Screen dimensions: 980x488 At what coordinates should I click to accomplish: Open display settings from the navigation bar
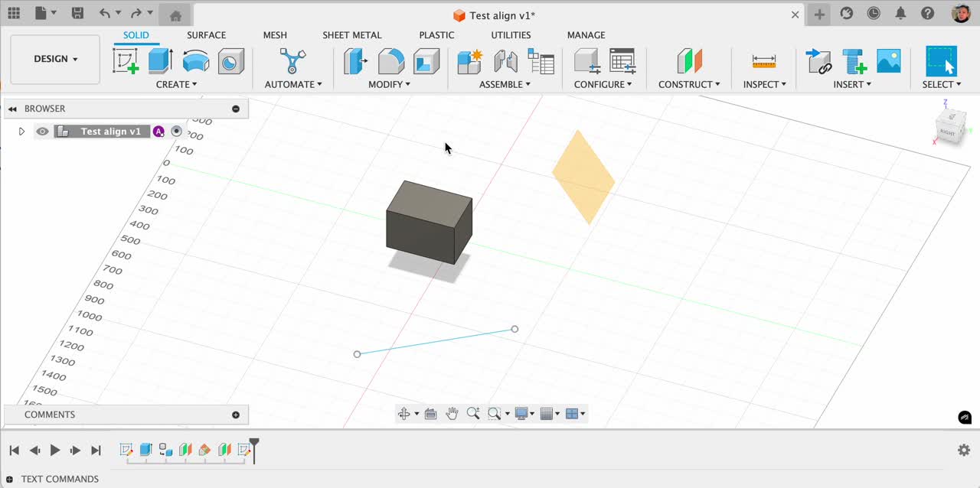tap(523, 413)
